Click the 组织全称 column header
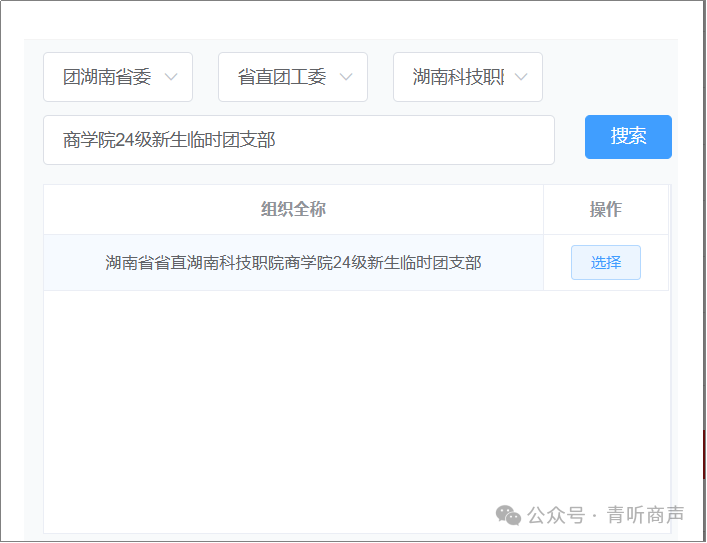 (293, 210)
